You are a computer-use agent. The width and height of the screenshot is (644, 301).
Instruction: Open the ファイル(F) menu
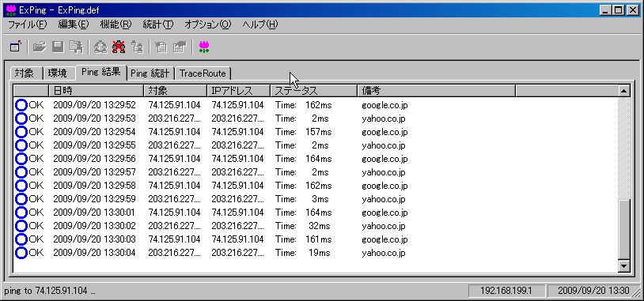pyautogui.click(x=28, y=24)
